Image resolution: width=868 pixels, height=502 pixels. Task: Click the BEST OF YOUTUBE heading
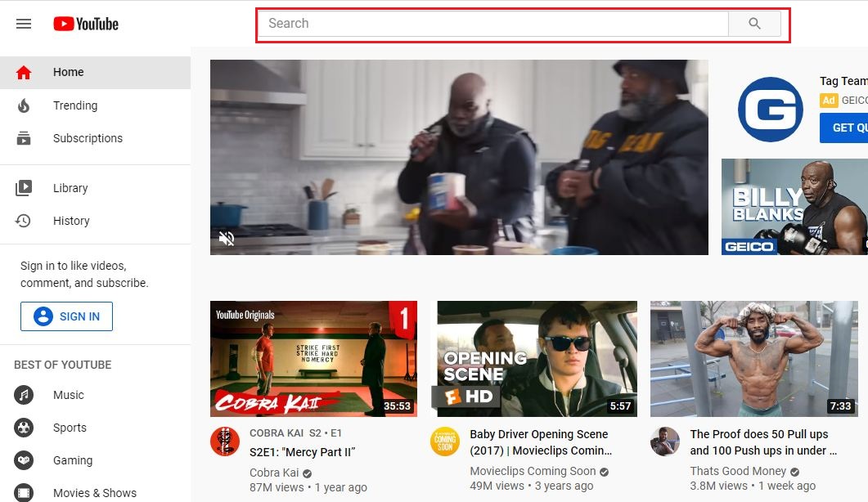(62, 365)
